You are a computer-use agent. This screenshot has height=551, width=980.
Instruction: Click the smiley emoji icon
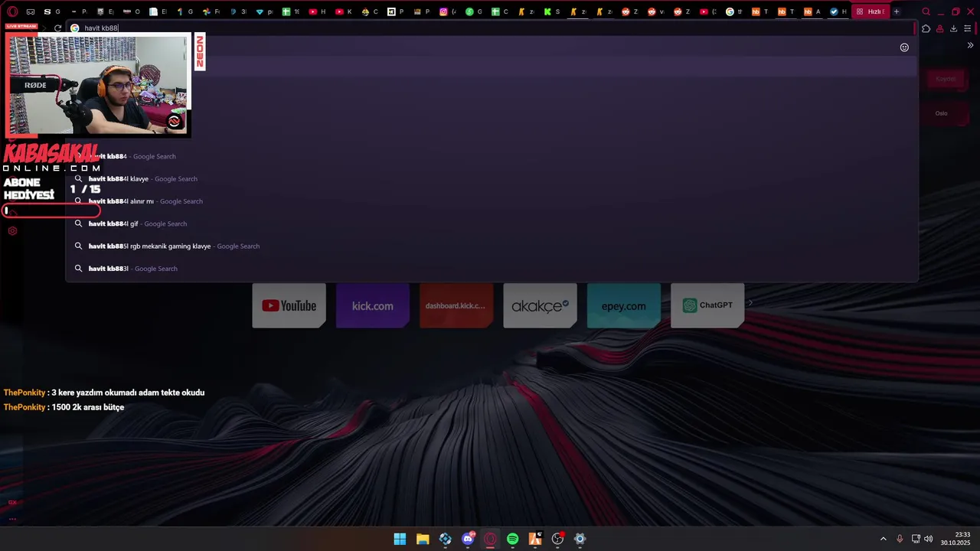(904, 47)
